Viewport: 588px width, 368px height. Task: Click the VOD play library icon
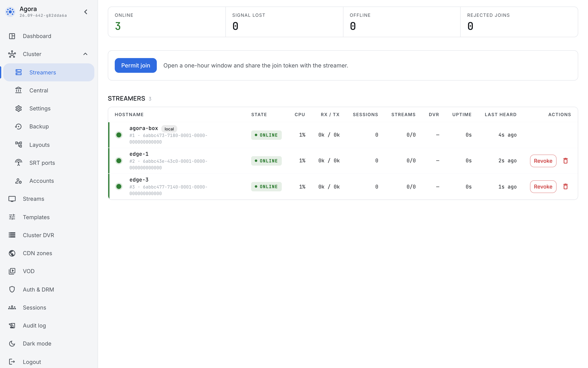point(12,271)
